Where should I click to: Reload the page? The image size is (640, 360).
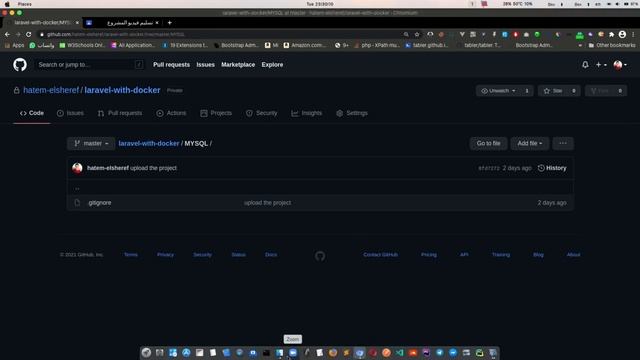pos(29,34)
